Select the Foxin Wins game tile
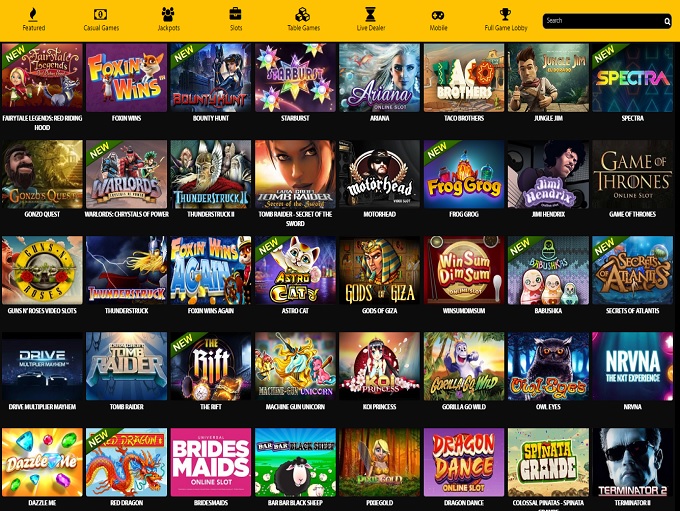 tap(126, 78)
